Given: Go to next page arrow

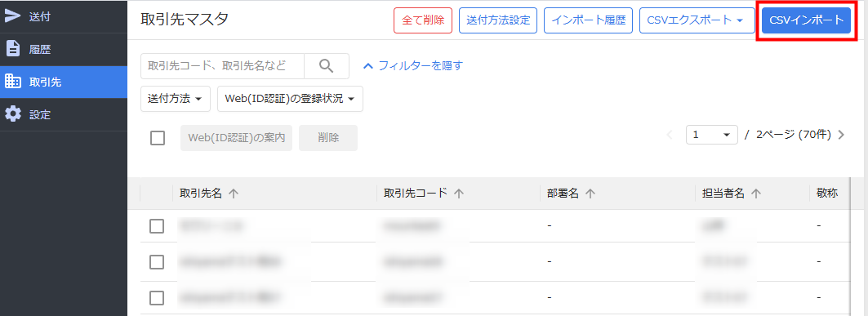Looking at the screenshot, I should [x=841, y=135].
